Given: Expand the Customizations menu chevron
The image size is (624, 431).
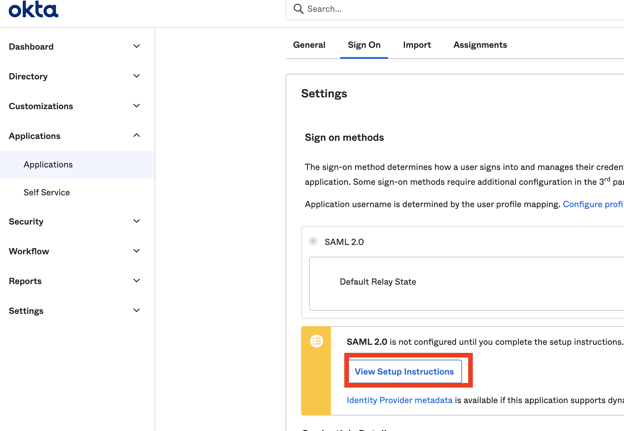Looking at the screenshot, I should coord(136,106).
